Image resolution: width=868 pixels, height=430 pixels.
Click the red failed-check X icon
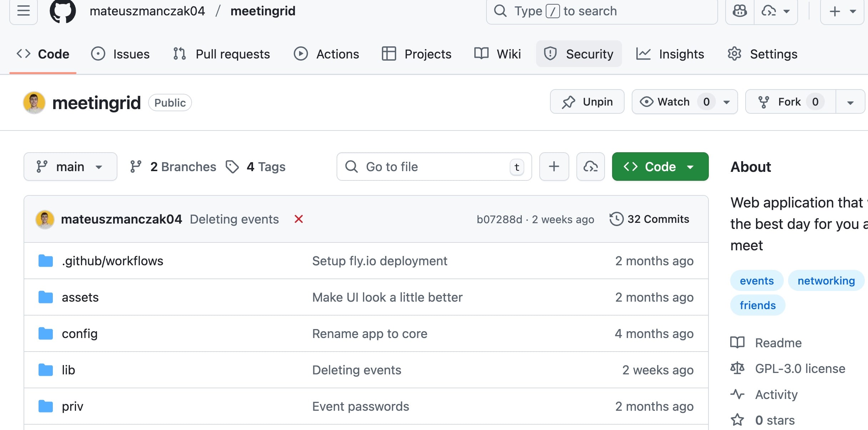[299, 219]
